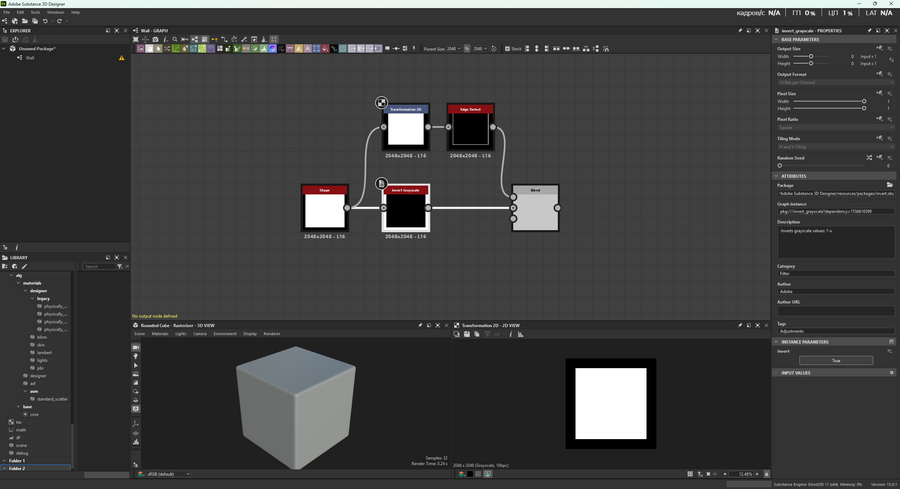Image resolution: width=900 pixels, height=489 pixels.
Task: Open the package folder browse icon
Action: [x=889, y=185]
